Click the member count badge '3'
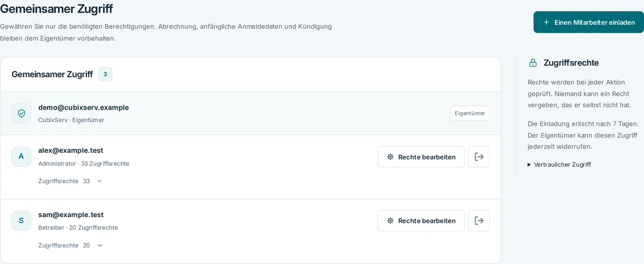 coord(105,74)
